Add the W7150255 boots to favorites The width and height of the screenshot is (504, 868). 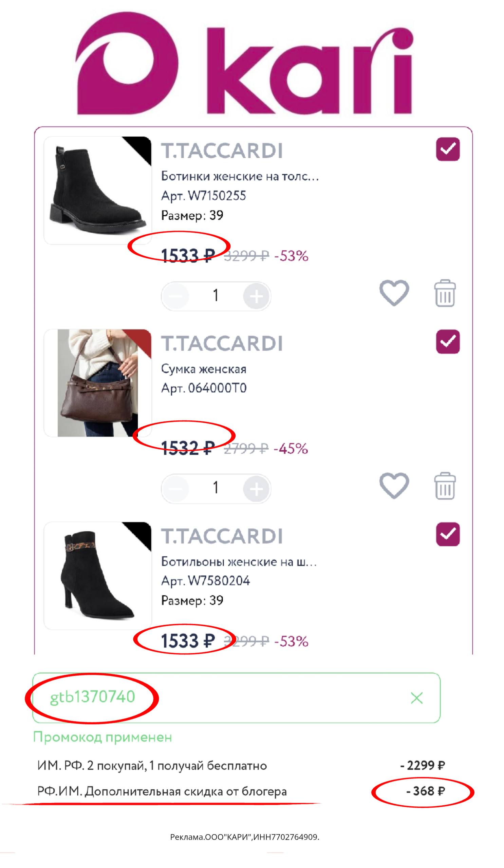tap(394, 293)
